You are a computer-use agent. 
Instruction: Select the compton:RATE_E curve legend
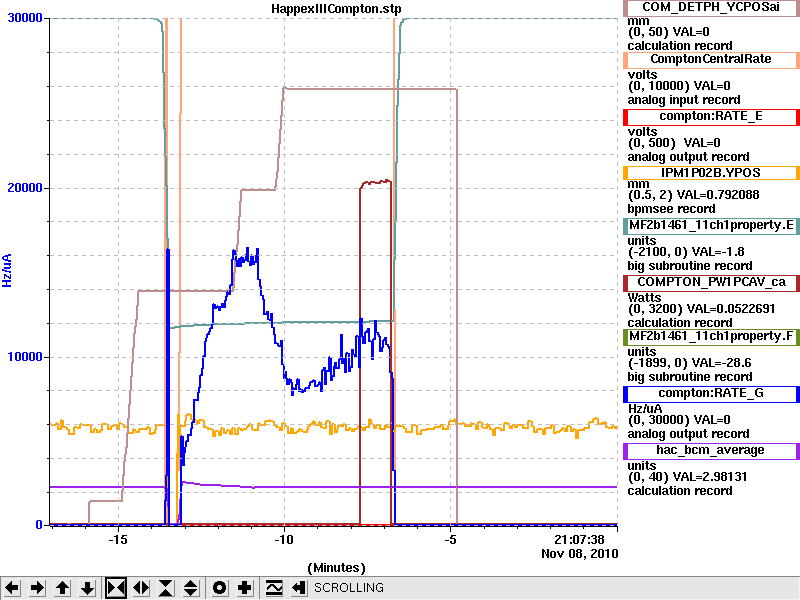coord(711,116)
